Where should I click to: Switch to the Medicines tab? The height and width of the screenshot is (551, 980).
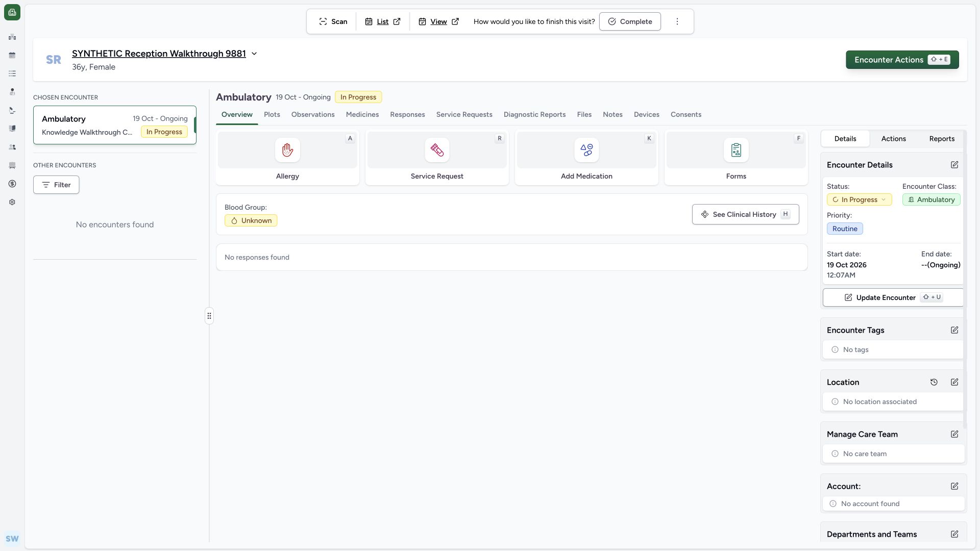(362, 114)
